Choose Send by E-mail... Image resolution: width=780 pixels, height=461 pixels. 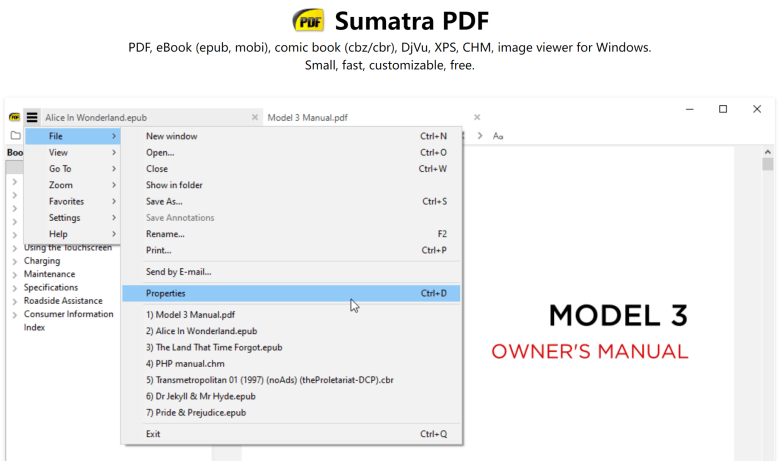(292, 272)
